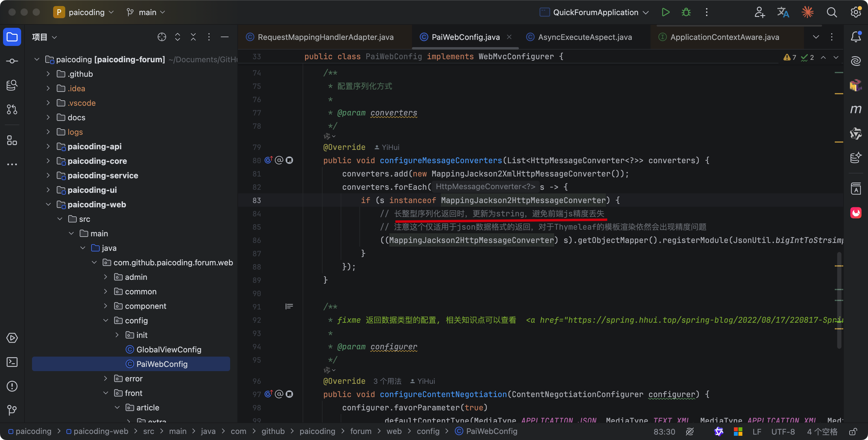
Task: Start debugging with the bug icon
Action: pyautogui.click(x=686, y=12)
